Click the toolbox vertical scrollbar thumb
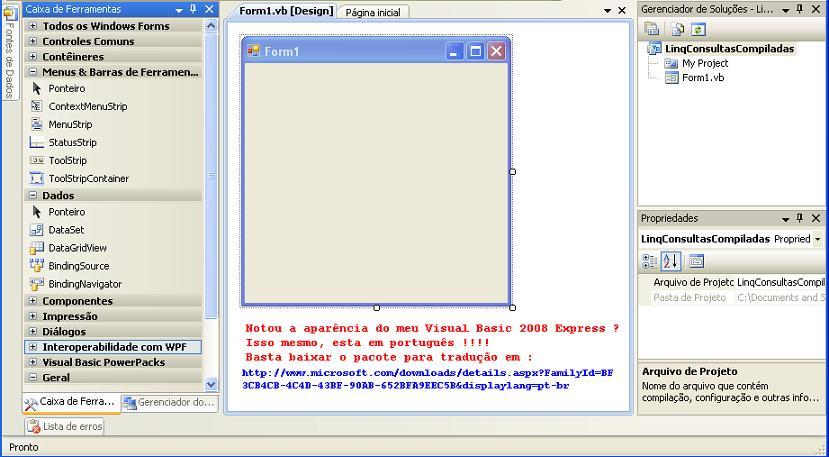The height and width of the screenshot is (457, 829). 211,176
